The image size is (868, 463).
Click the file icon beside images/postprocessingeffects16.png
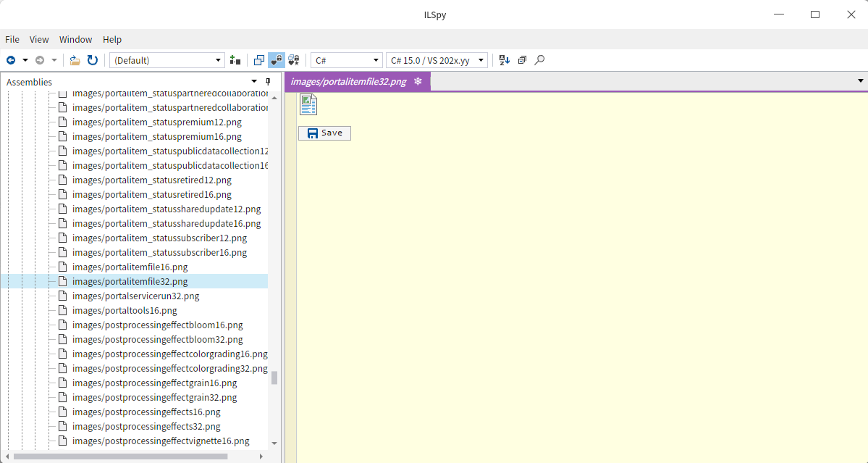pos(62,412)
